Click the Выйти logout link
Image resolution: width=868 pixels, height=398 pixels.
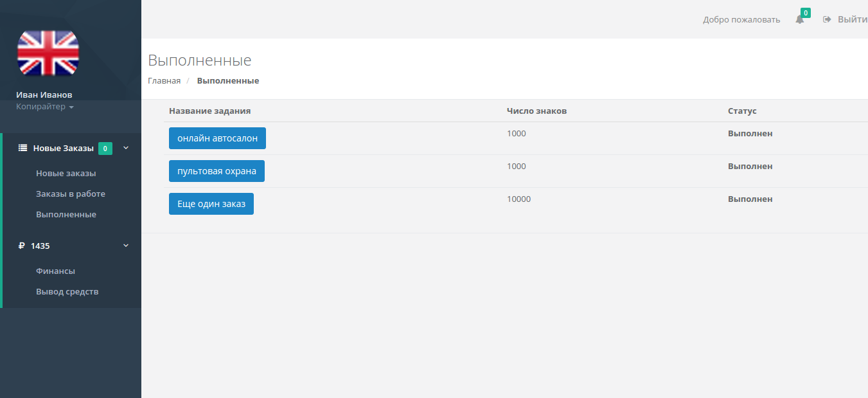point(853,19)
